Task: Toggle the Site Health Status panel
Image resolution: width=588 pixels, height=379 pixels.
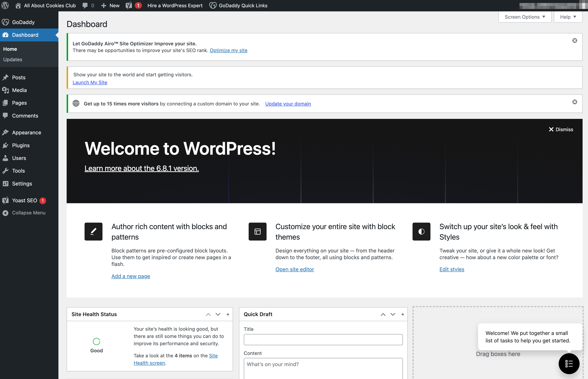Action: coord(228,314)
